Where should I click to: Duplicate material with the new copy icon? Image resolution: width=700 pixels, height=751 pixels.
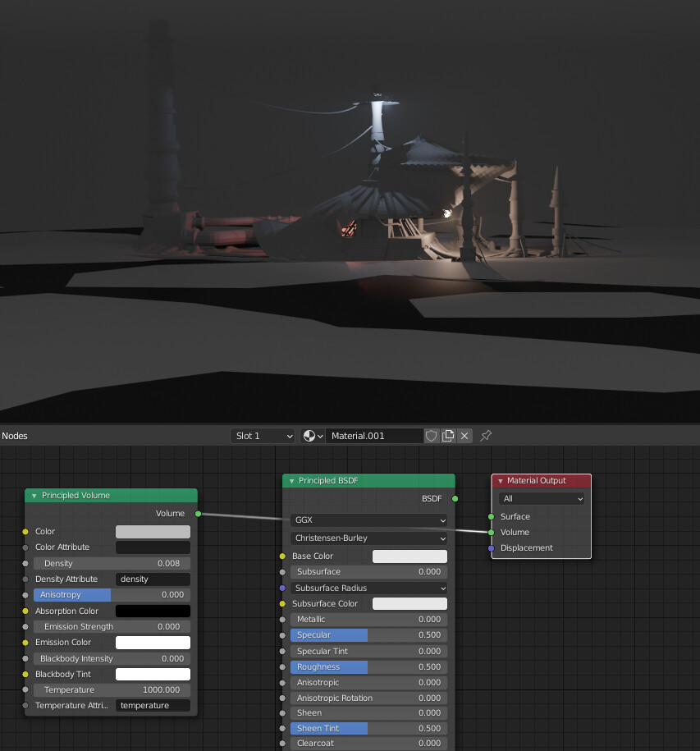(448, 436)
